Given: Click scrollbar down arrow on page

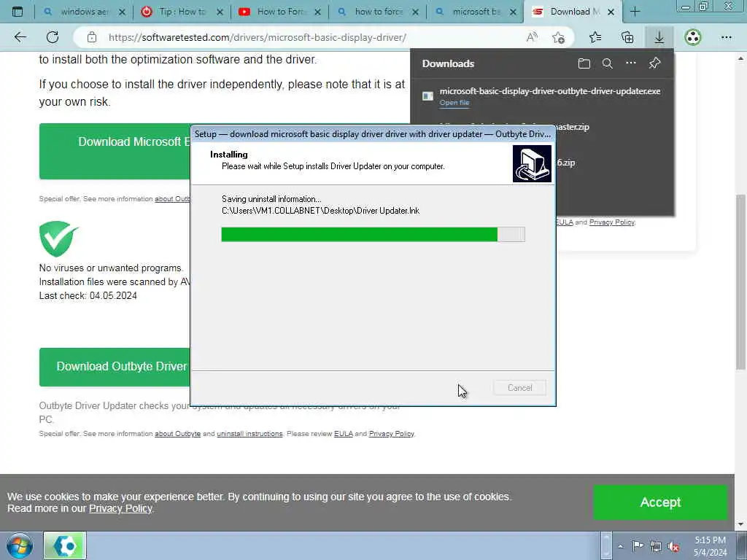Looking at the screenshot, I should (x=740, y=525).
